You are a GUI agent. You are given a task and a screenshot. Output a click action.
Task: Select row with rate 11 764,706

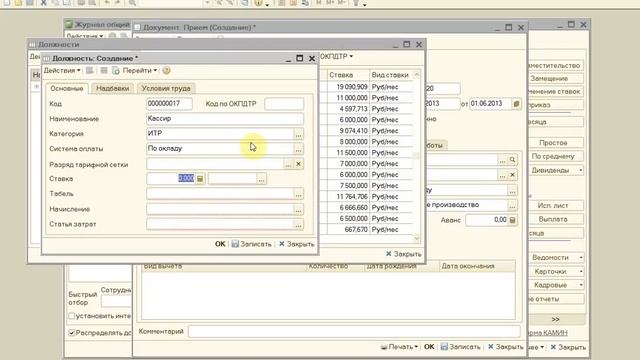370,197
